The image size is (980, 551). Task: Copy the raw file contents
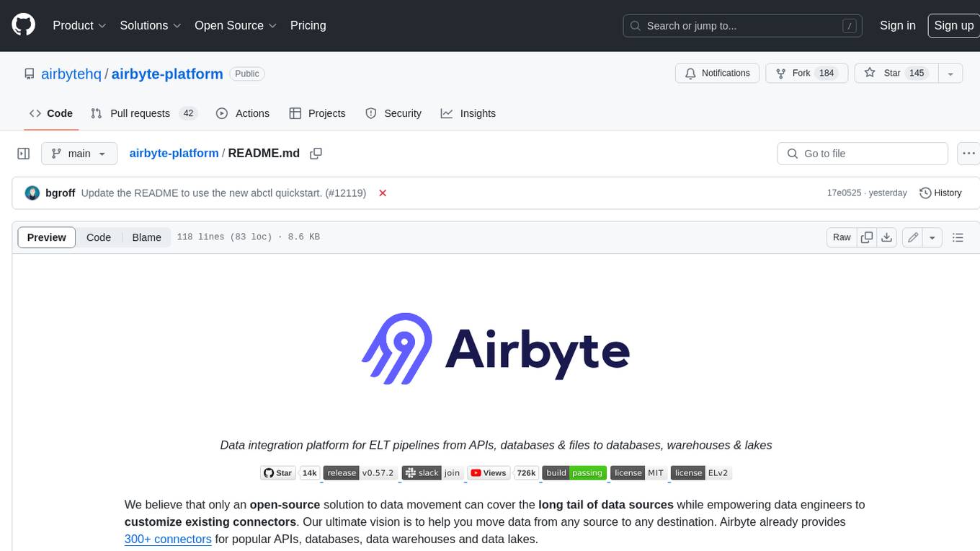(867, 237)
